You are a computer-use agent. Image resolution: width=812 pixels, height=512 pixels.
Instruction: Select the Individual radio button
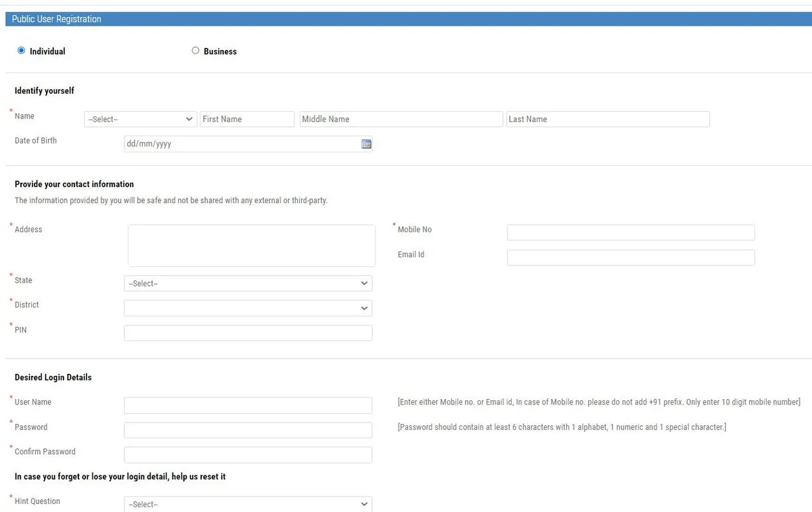pos(22,51)
